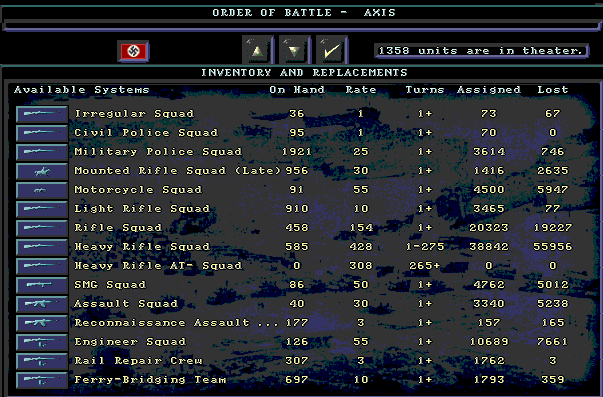
Task: Click the Inventory and Replacements heading
Action: (304, 72)
